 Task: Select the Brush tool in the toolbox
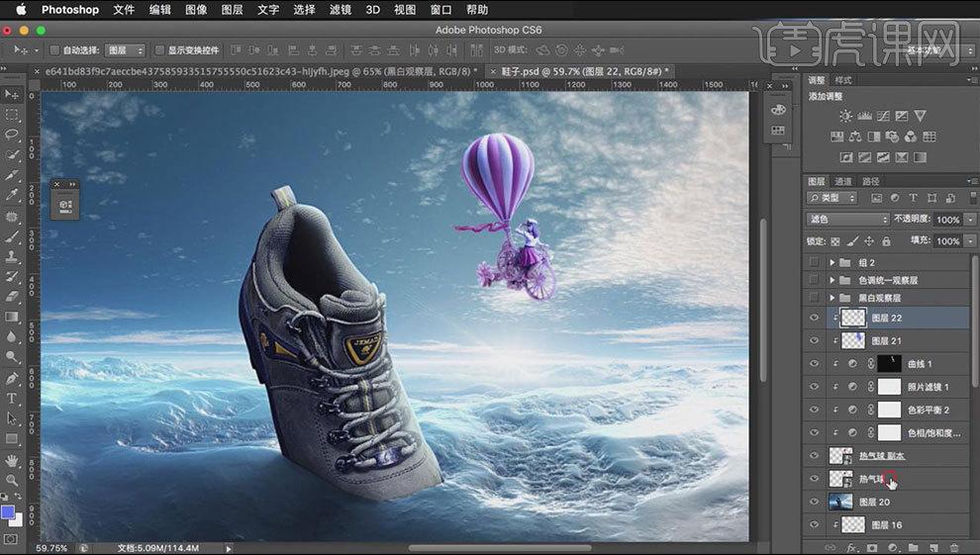point(11,236)
